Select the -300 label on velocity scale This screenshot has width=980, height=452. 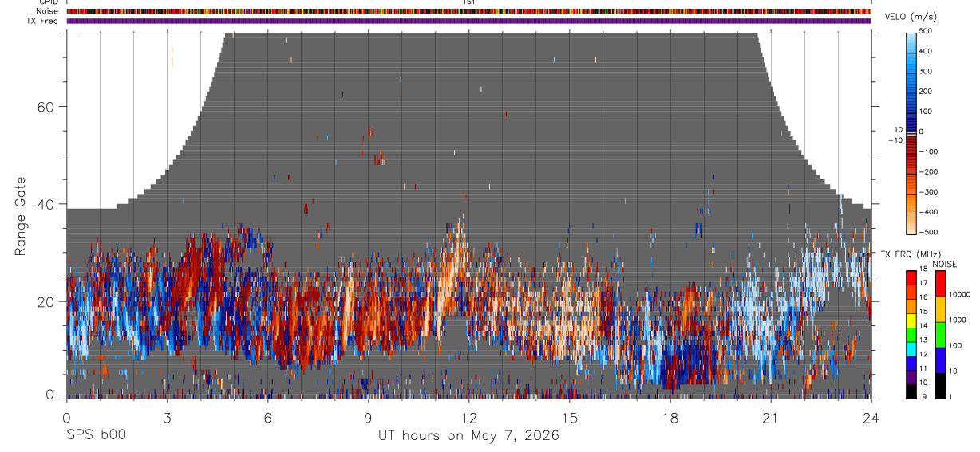pos(929,191)
